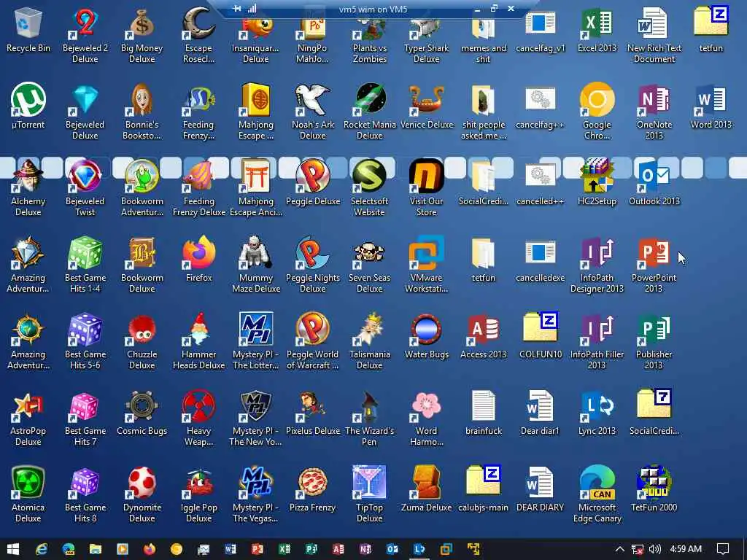Select the Water Bugs shortcut
The height and width of the screenshot is (560, 747).
point(426,336)
